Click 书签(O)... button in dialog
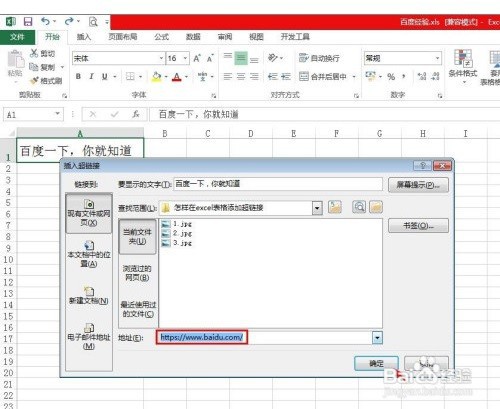Image resolution: width=500 pixels, height=409 pixels. (x=418, y=226)
